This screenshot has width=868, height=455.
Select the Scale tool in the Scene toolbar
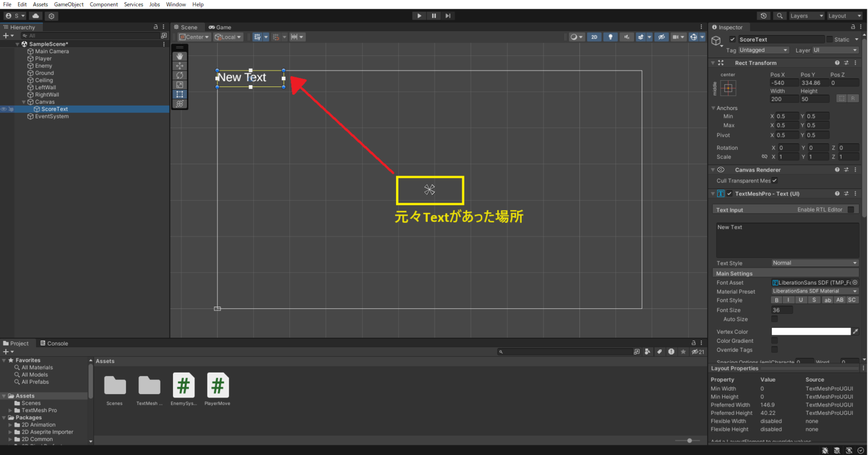(180, 85)
